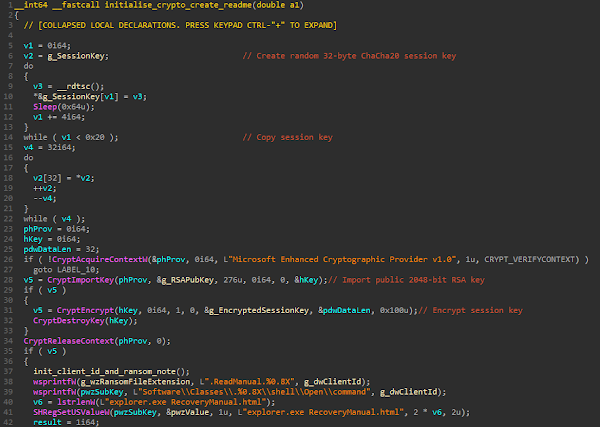Viewport: 600px width, 427px height.
Task: Click the CRYPT_VERIFYCONTEXT constant
Action: pos(532,259)
